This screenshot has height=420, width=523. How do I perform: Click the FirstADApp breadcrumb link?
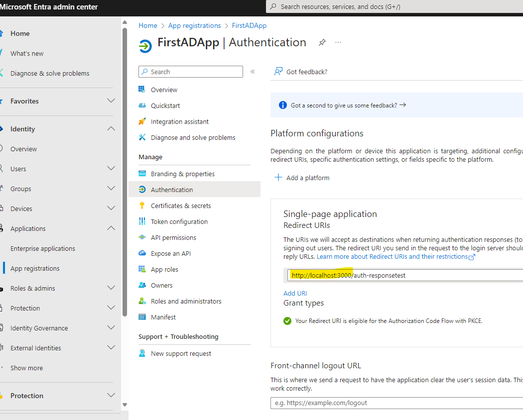[249, 26]
